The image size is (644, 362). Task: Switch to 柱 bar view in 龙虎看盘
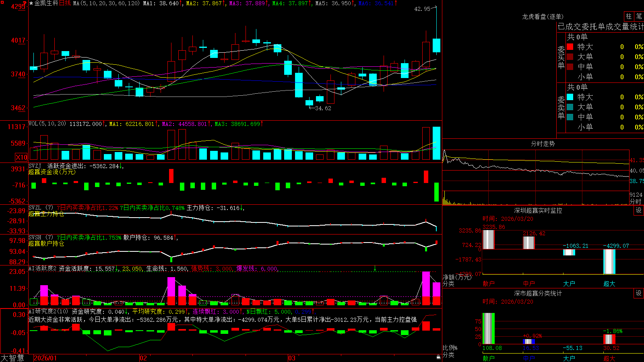(629, 16)
